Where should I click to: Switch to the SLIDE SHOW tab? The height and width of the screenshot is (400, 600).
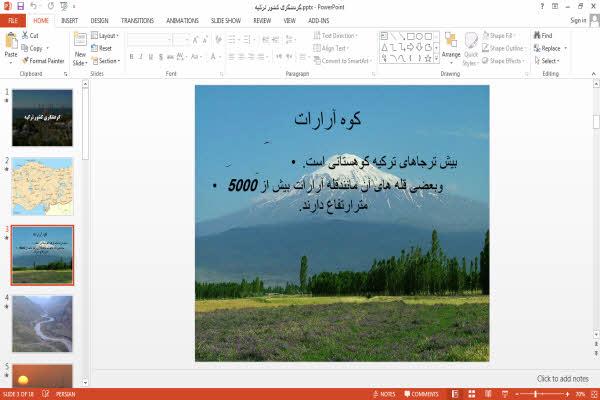[x=226, y=21]
